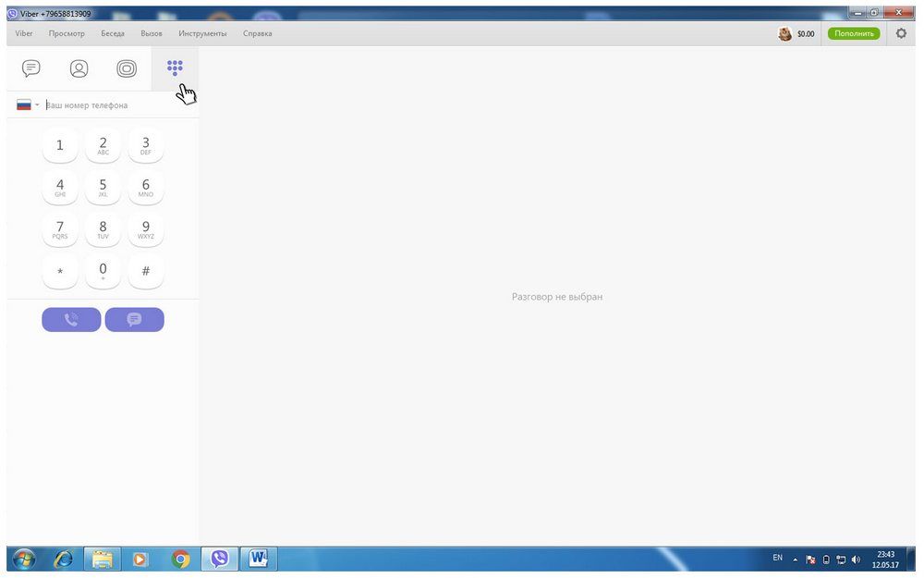Open the contacts icon
This screenshot has width=924, height=578.
pos(79,68)
